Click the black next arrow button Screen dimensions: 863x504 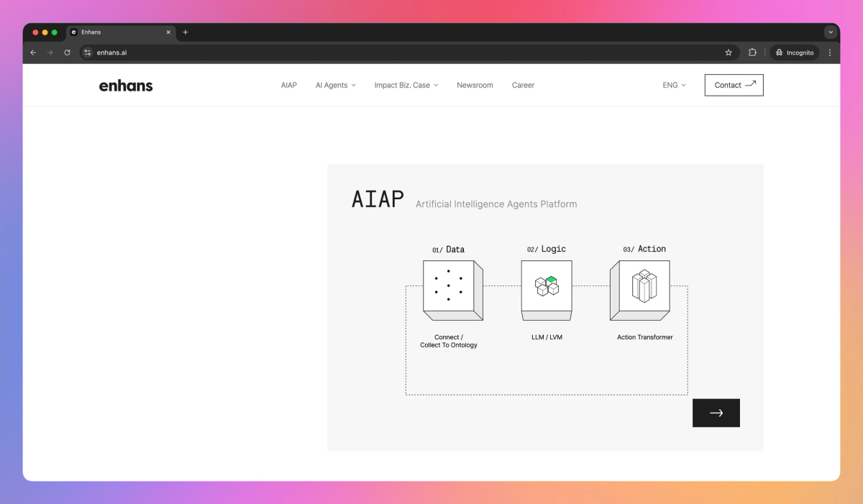(716, 413)
